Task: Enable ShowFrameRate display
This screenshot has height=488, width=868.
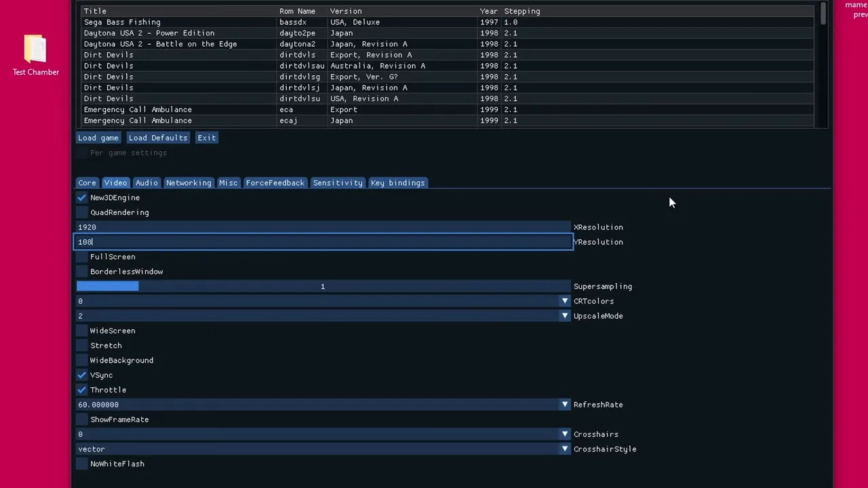Action: click(81, 419)
